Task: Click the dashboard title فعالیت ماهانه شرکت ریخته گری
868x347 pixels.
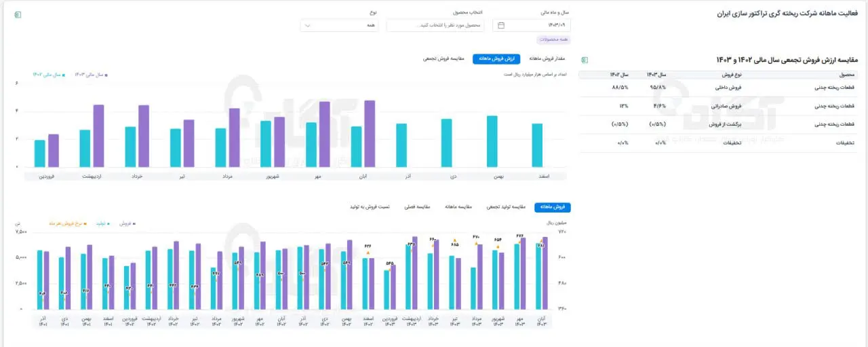Action: click(x=787, y=14)
